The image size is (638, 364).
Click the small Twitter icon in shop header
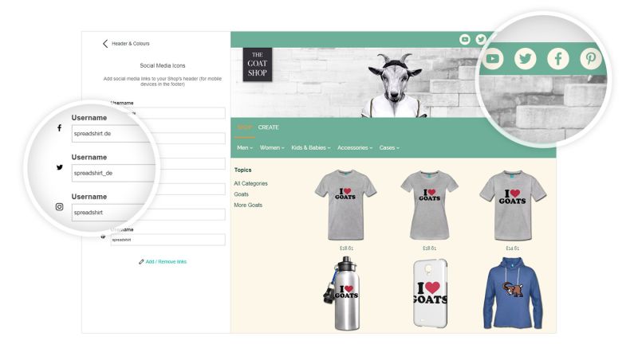coord(481,39)
